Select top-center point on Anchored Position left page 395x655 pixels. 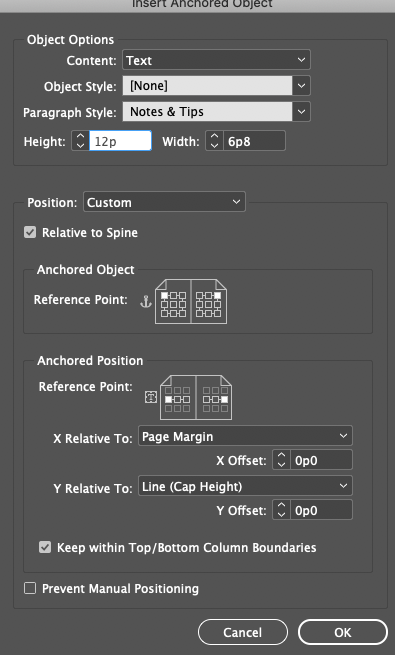[x=177, y=391]
